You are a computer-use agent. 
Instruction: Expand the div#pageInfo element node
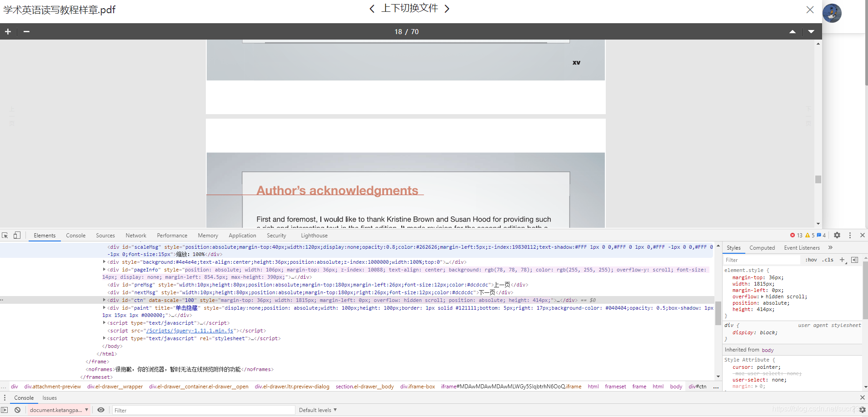pyautogui.click(x=104, y=269)
